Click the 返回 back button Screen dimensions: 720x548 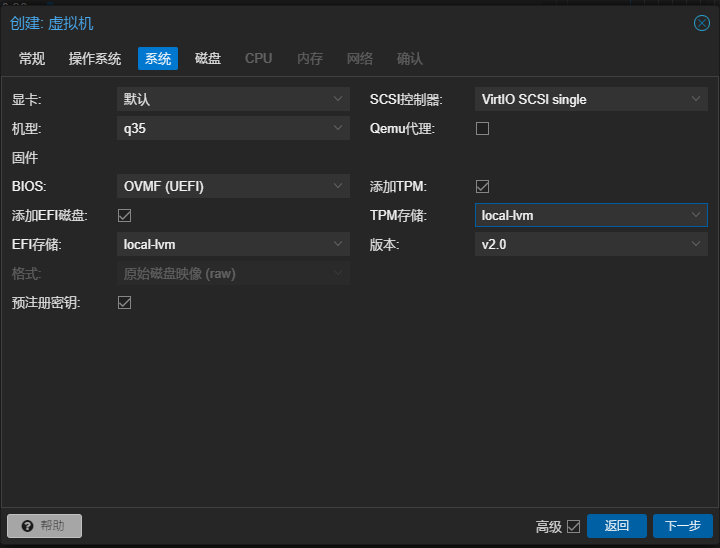(617, 526)
